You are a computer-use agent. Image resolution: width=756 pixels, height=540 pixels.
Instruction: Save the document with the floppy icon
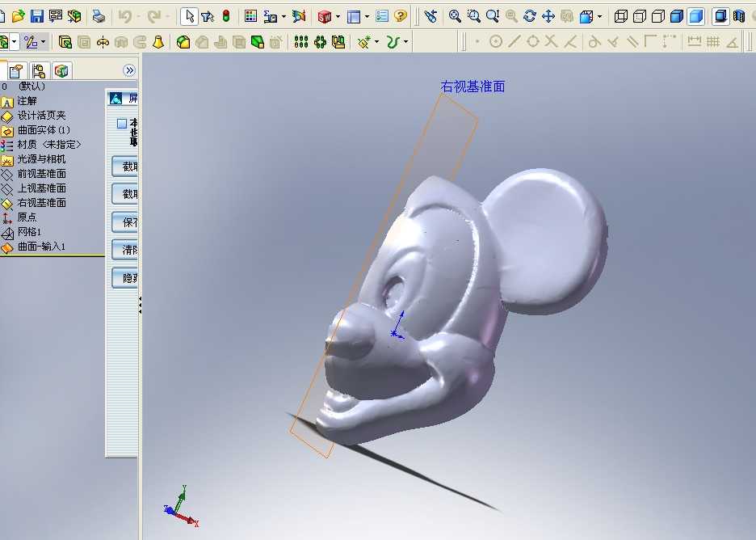[36, 16]
